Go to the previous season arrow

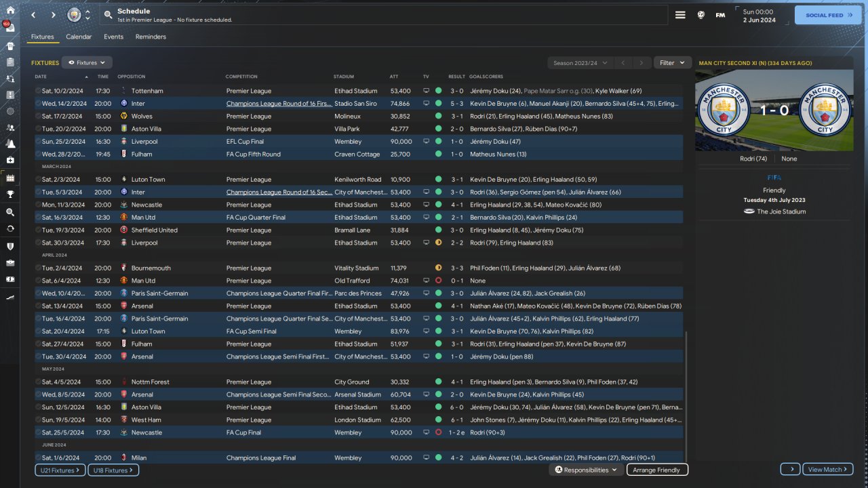(623, 63)
